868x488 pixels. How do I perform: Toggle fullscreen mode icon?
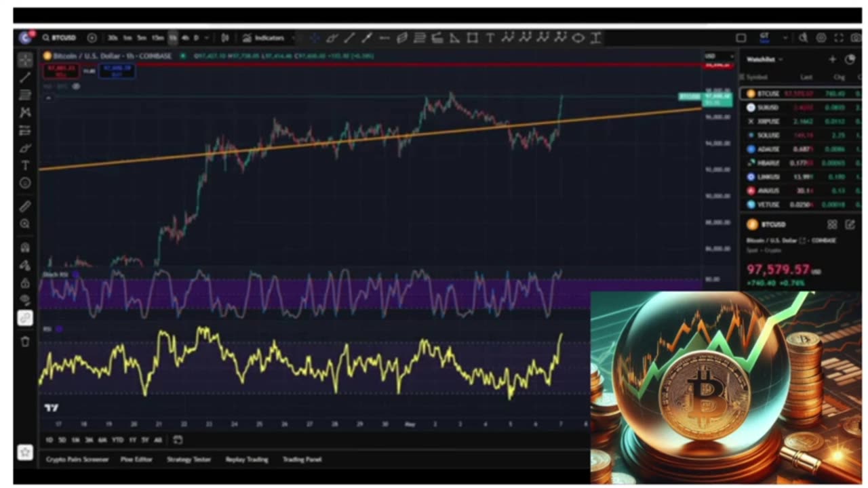pyautogui.click(x=839, y=38)
